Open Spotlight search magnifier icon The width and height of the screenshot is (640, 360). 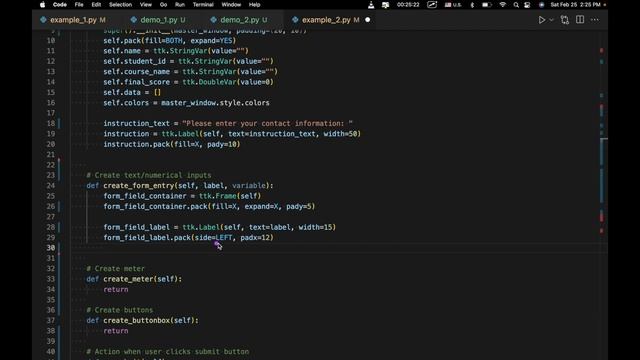[x=516, y=5]
